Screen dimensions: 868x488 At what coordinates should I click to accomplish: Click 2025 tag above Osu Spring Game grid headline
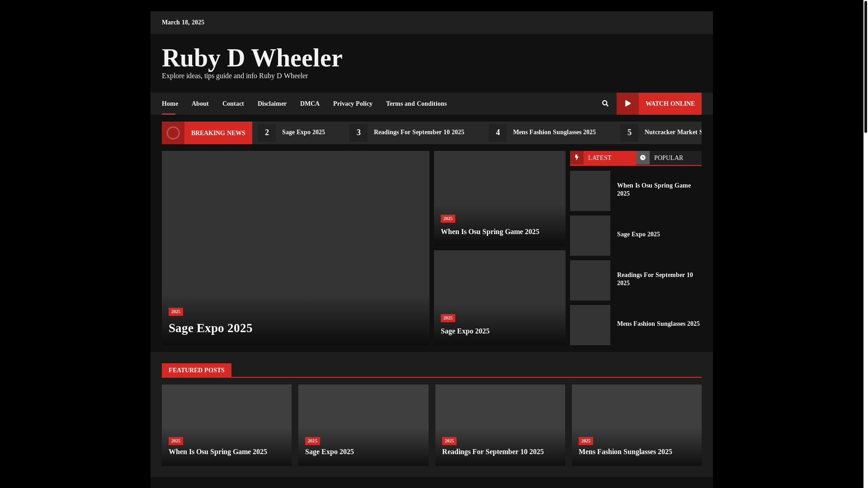tap(448, 219)
